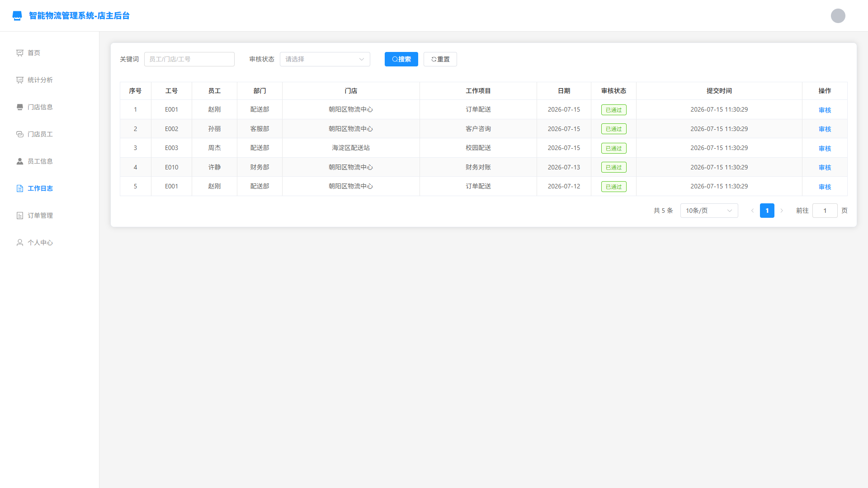
Task: Click the 工作项目 column header
Action: (478, 91)
